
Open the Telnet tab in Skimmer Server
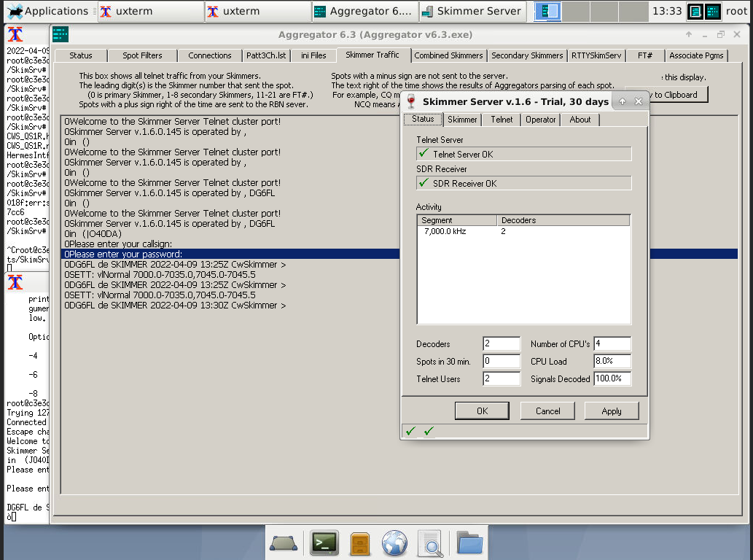[502, 120]
